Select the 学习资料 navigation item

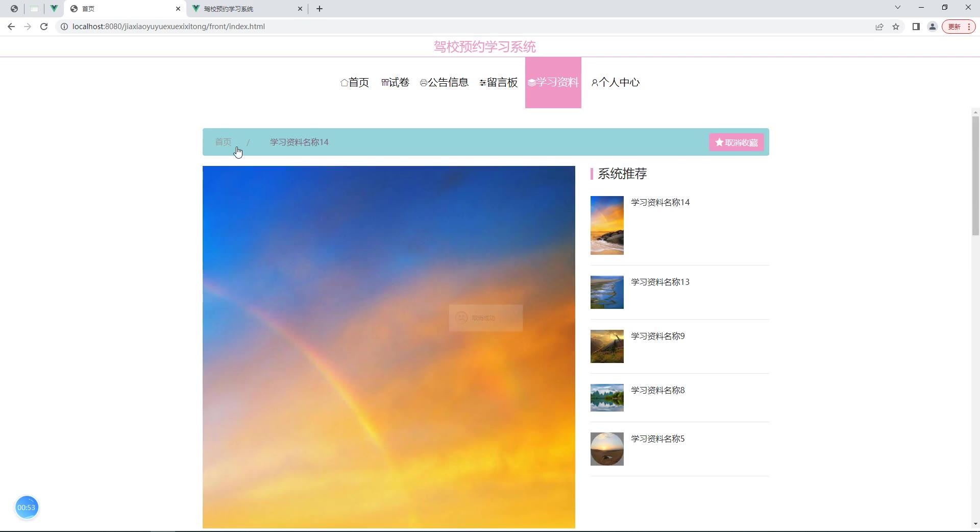click(553, 82)
